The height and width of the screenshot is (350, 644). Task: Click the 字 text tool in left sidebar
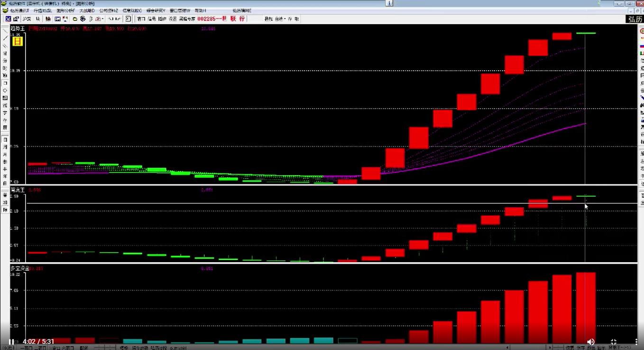pos(5,113)
